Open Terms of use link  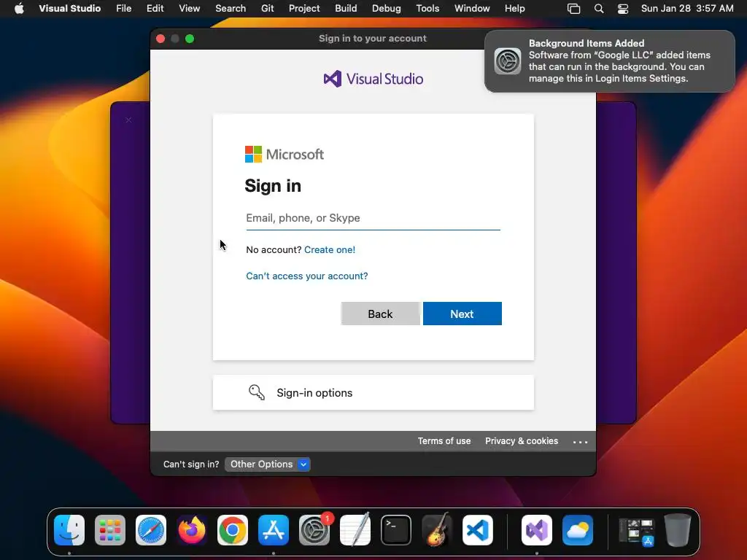444,441
